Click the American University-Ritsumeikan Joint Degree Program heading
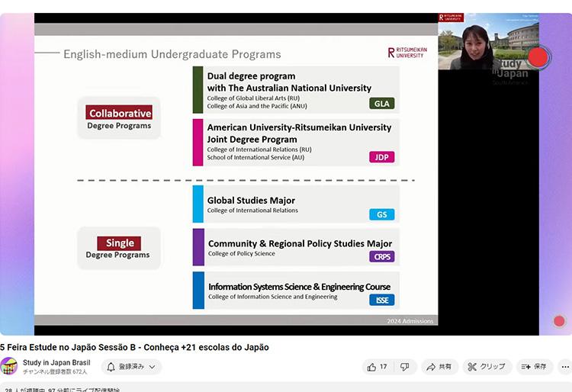 pyautogui.click(x=299, y=133)
